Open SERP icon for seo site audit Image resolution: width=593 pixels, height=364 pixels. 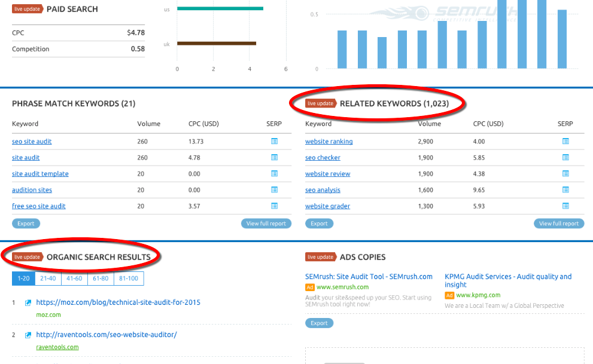[274, 142]
